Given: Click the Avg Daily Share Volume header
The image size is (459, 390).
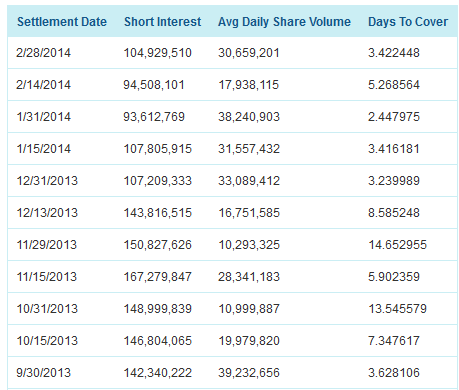Looking at the screenshot, I should 284,22.
